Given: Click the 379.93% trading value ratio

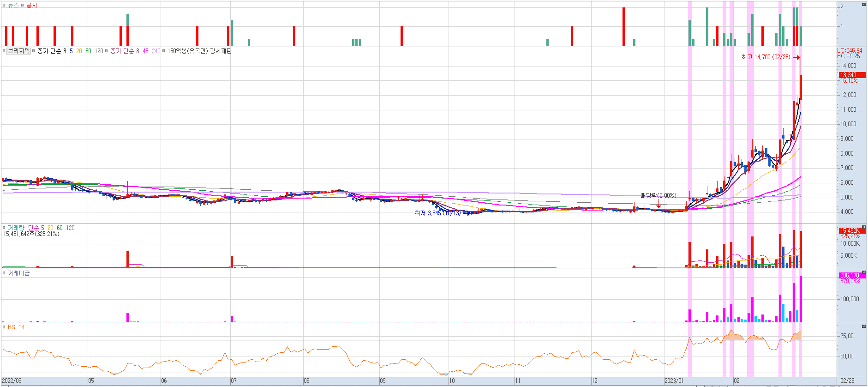Looking at the screenshot, I should [850, 281].
